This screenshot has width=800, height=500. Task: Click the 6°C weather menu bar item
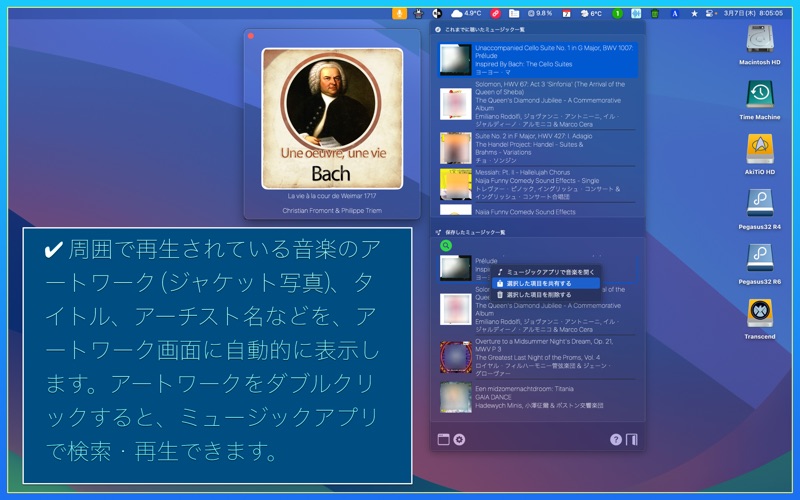pos(591,14)
